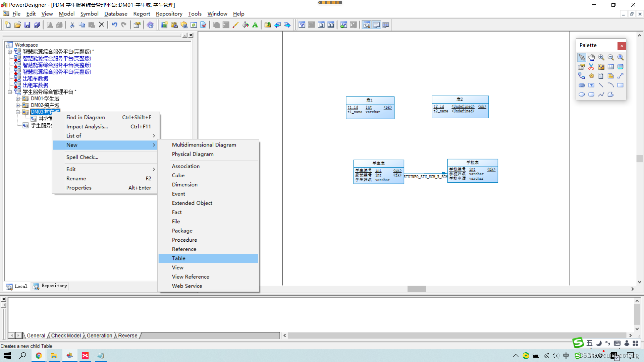Switch to the Repository browser tab
The height and width of the screenshot is (362, 644).
tap(50, 286)
